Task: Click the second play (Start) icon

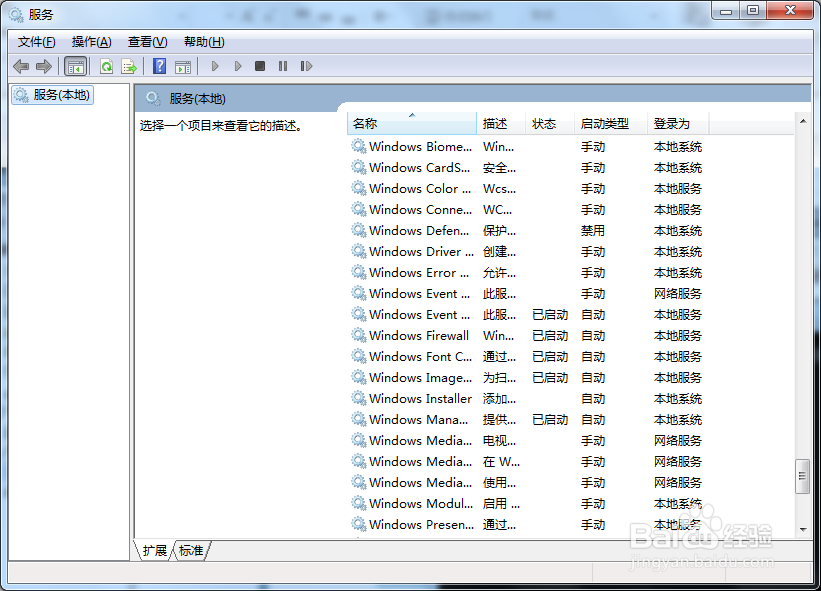Action: (238, 66)
